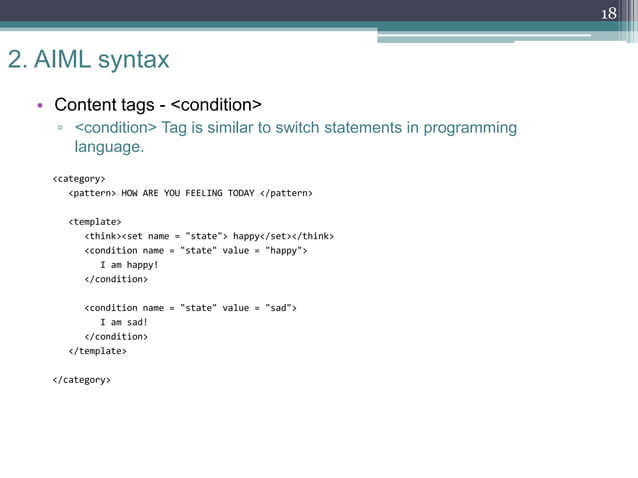The height and width of the screenshot is (478, 638).
Task: Click the 'Content tags - <condition>' bullet
Action: (158, 105)
